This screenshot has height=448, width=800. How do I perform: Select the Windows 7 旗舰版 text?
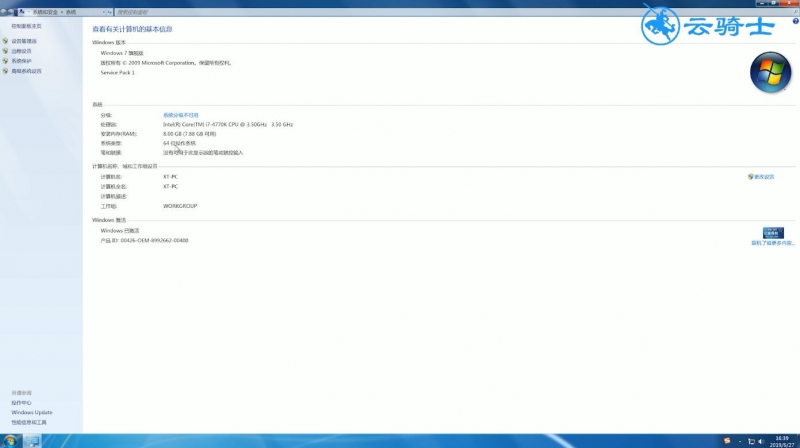122,53
